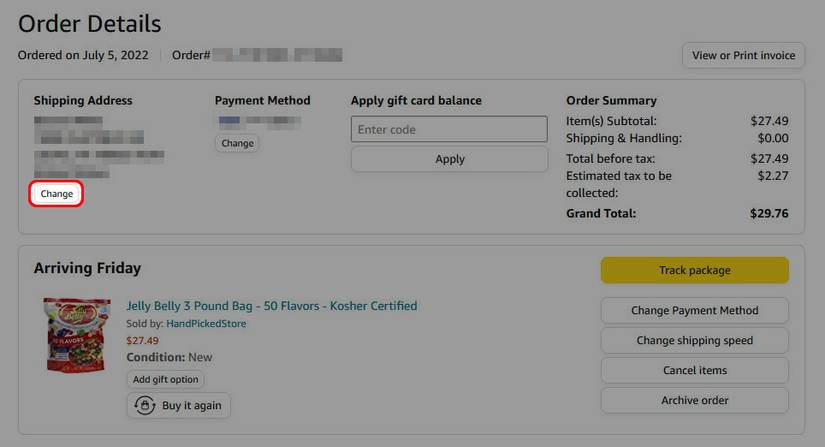This screenshot has height=447, width=825.
Task: Open the Jelly Belly product thumbnail image
Action: pyautogui.click(x=77, y=335)
